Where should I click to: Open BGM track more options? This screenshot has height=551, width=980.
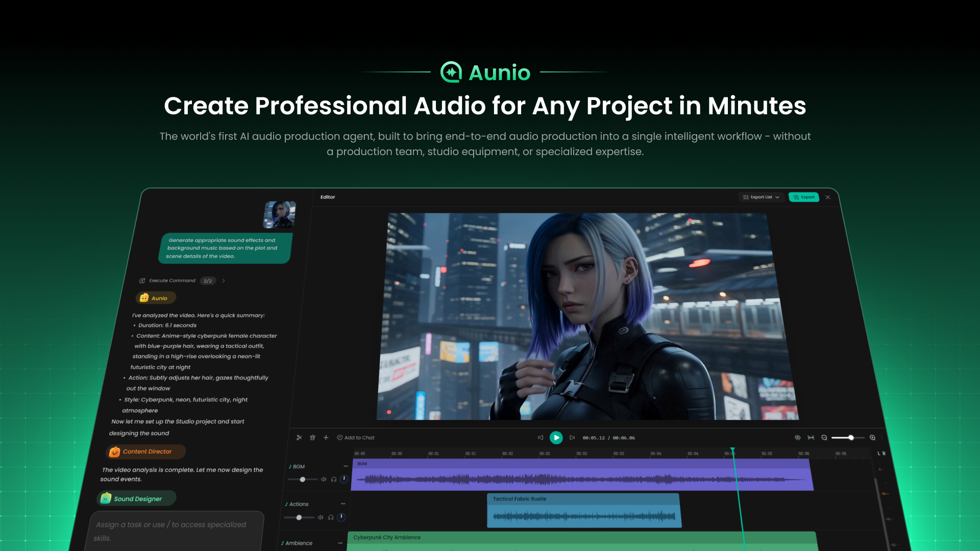coord(346,466)
